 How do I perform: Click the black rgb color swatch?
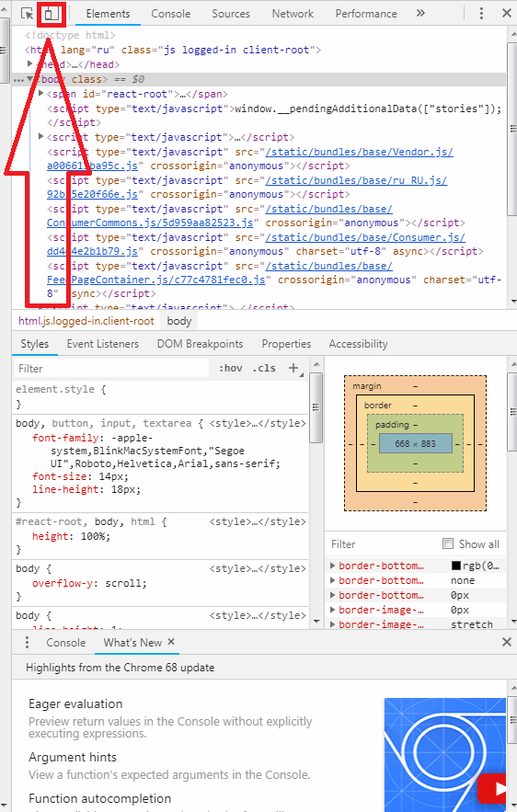456,566
